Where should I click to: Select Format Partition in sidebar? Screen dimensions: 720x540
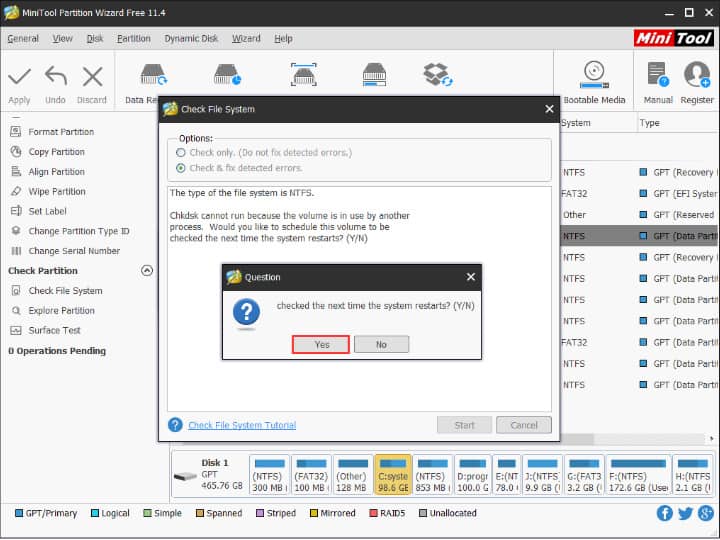click(61, 132)
